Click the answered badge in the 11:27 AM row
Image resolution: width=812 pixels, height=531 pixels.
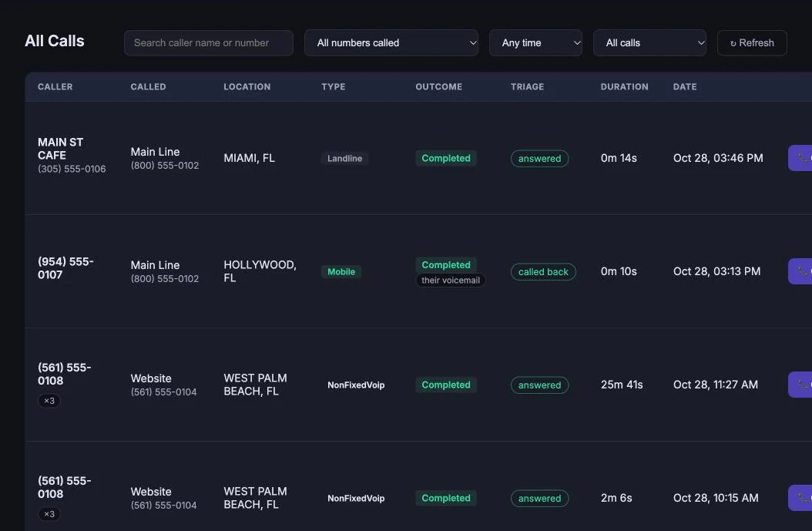point(539,385)
